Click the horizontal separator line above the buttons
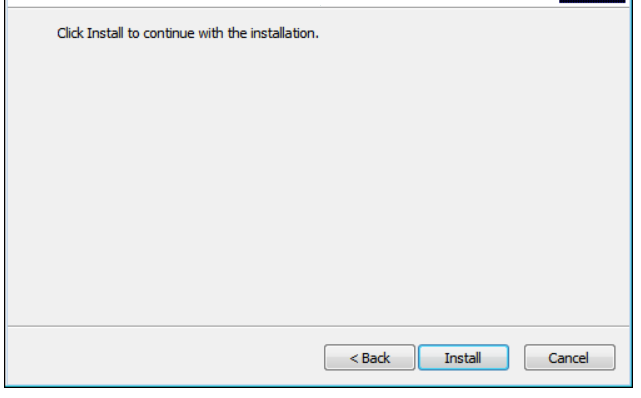 319,326
